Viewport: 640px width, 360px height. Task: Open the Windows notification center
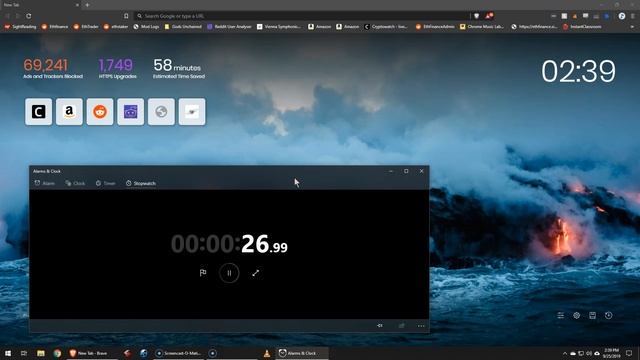pyautogui.click(x=629, y=353)
